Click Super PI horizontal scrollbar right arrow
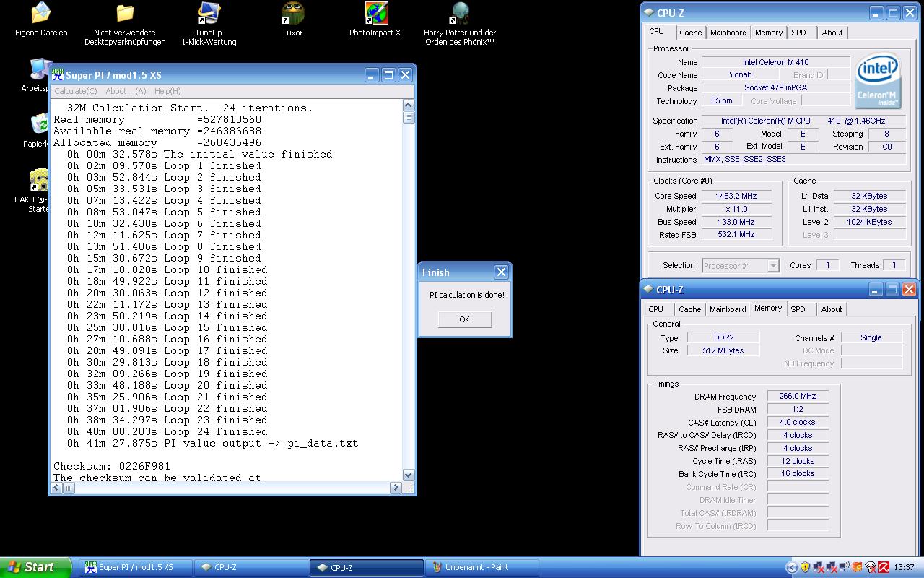924x578 pixels. (396, 488)
